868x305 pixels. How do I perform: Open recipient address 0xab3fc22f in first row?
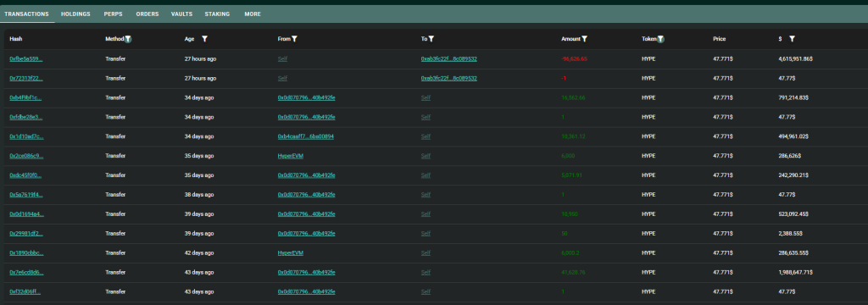[449, 58]
